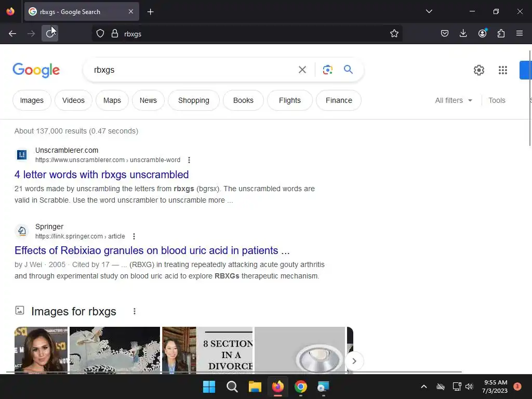Open options for Unscramblerer.com result
Screen dimensions: 532x399
click(189, 160)
